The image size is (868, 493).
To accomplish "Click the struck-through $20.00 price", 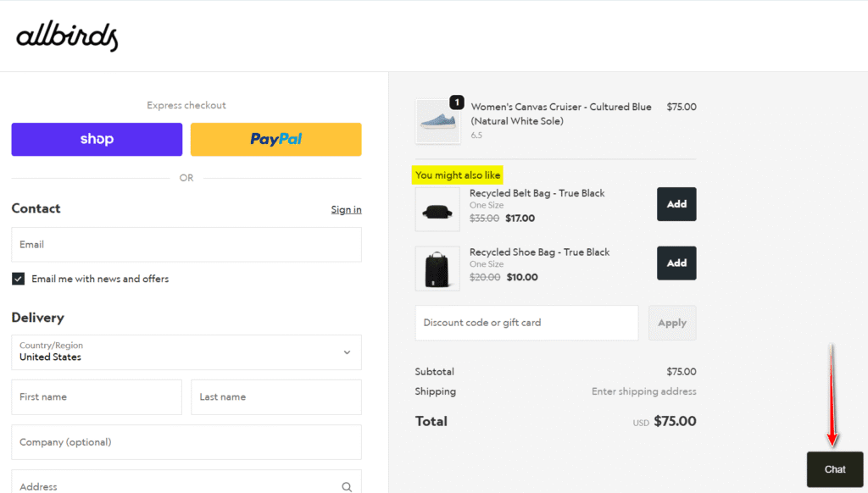I will click(485, 277).
